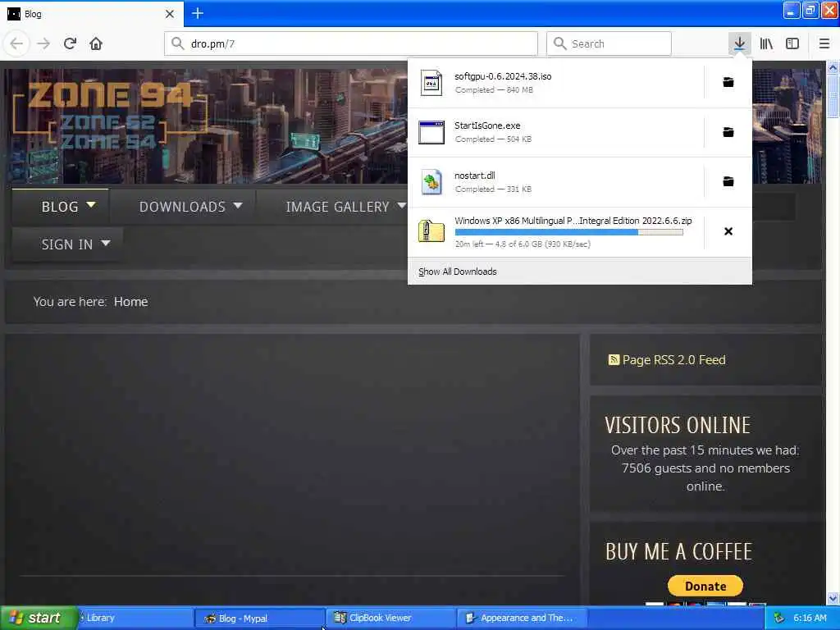Open containing folder for nostart.dll
The width and height of the screenshot is (840, 630).
tap(728, 181)
